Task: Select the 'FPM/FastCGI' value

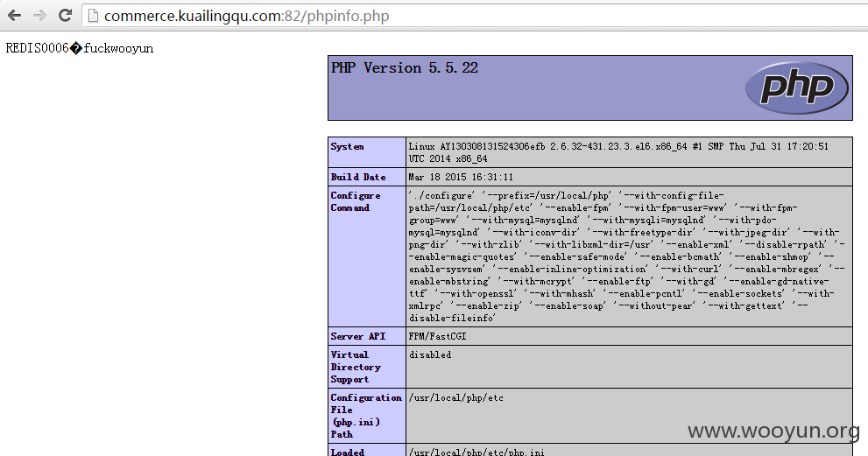Action: tap(437, 336)
